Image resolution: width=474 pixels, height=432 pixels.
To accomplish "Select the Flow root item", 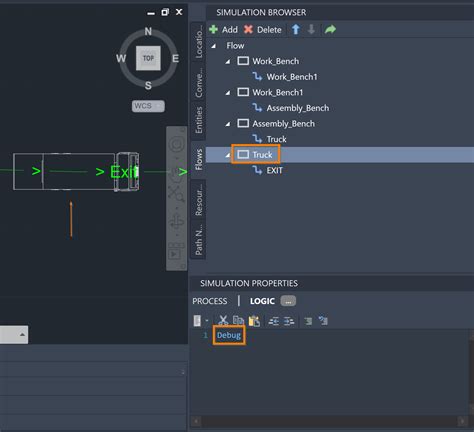I will tap(235, 46).
